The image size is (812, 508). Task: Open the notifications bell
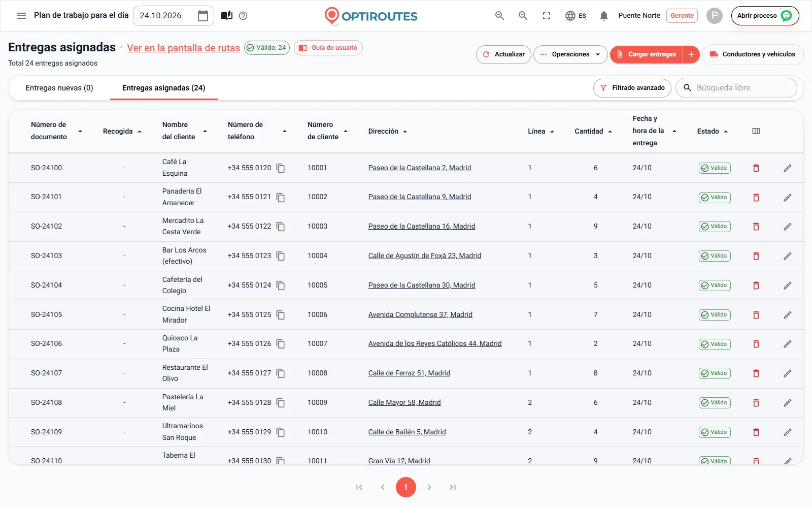[x=604, y=16]
